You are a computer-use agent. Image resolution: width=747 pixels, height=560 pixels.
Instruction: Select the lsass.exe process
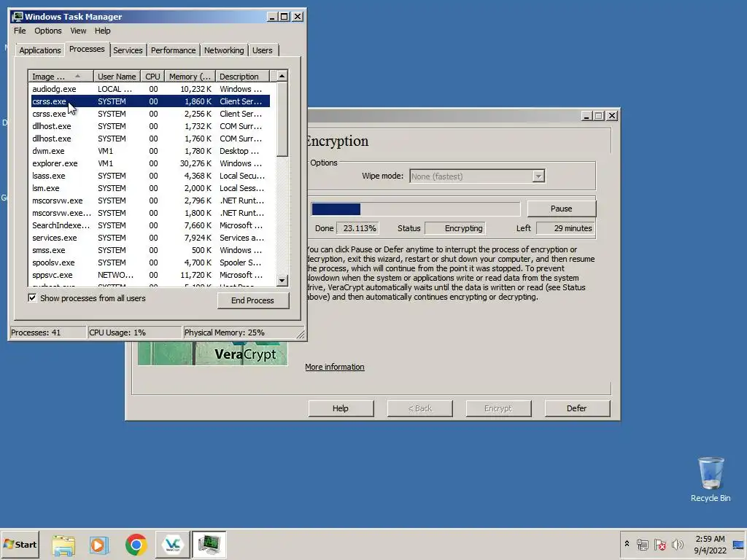pyautogui.click(x=149, y=176)
